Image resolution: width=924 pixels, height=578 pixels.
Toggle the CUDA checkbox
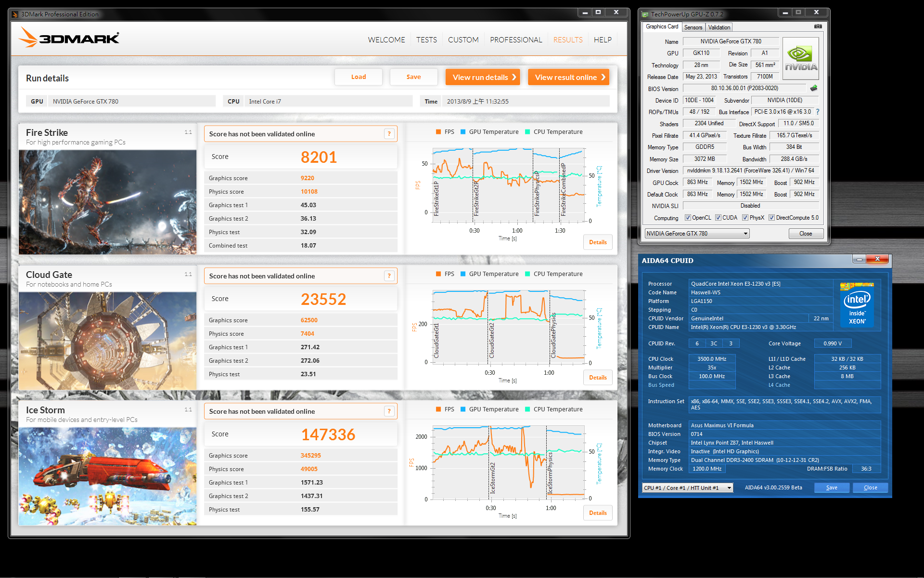(x=718, y=218)
